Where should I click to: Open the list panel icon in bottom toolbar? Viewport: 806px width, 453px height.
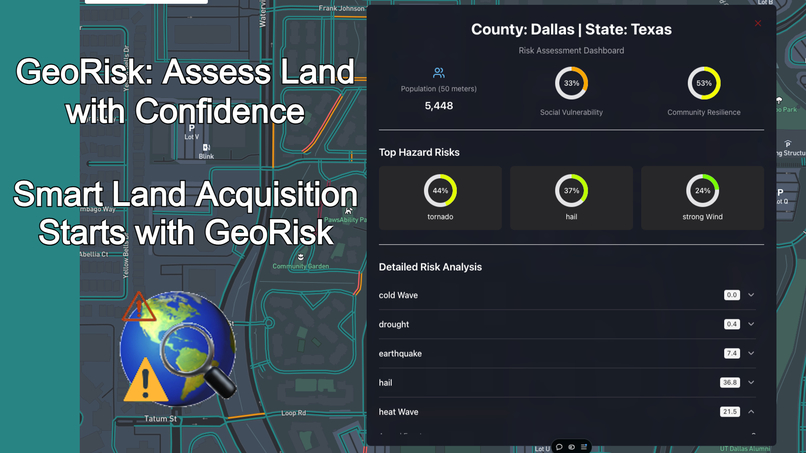[x=584, y=447]
